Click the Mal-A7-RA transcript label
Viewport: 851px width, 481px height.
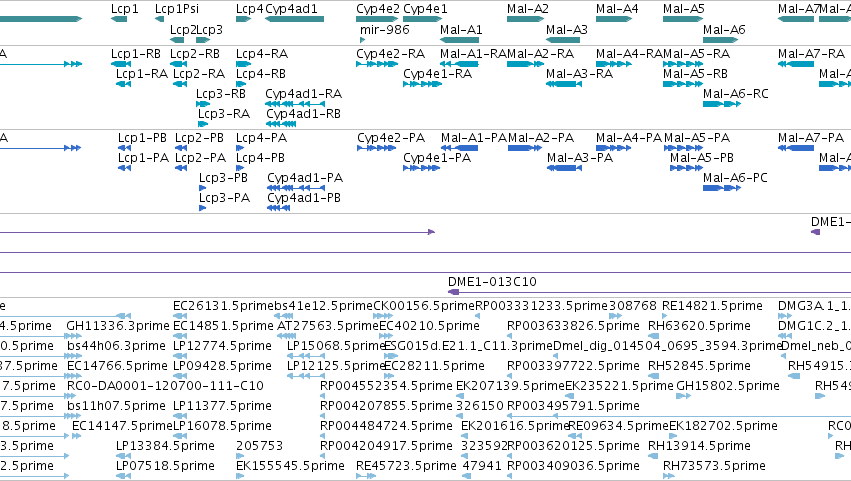(x=811, y=54)
